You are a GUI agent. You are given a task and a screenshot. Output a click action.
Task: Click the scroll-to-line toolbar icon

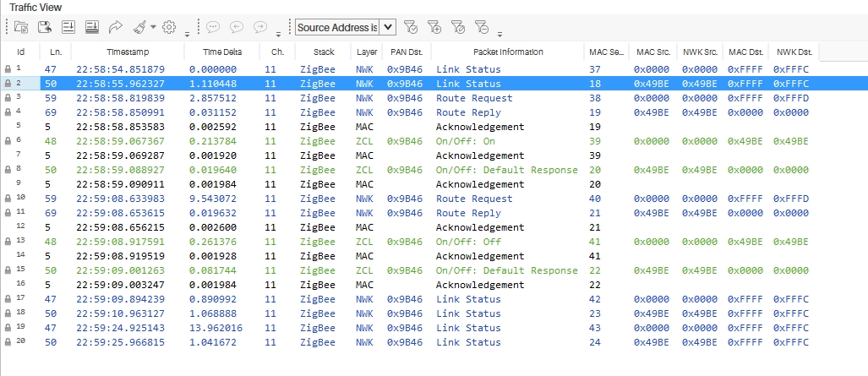(x=68, y=26)
